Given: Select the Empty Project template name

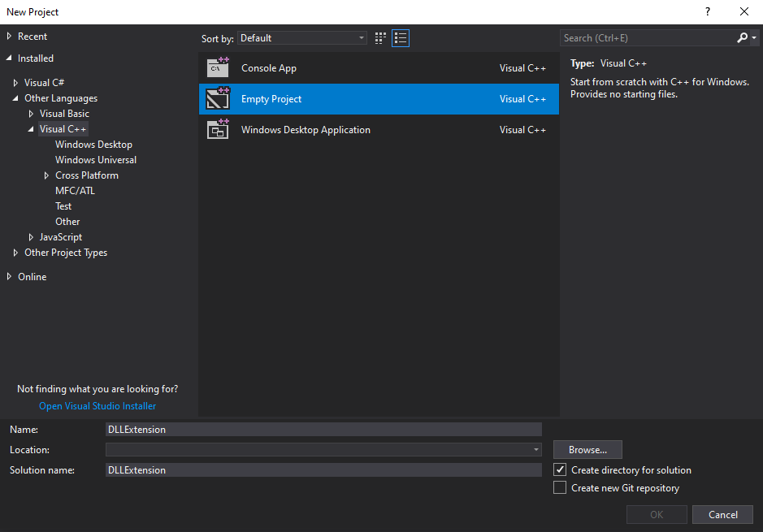Looking at the screenshot, I should 271,99.
